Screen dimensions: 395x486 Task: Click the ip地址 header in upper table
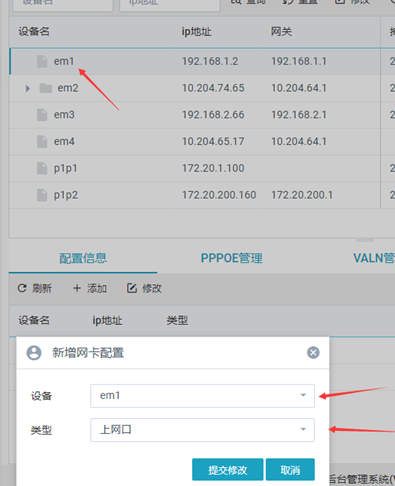[197, 32]
